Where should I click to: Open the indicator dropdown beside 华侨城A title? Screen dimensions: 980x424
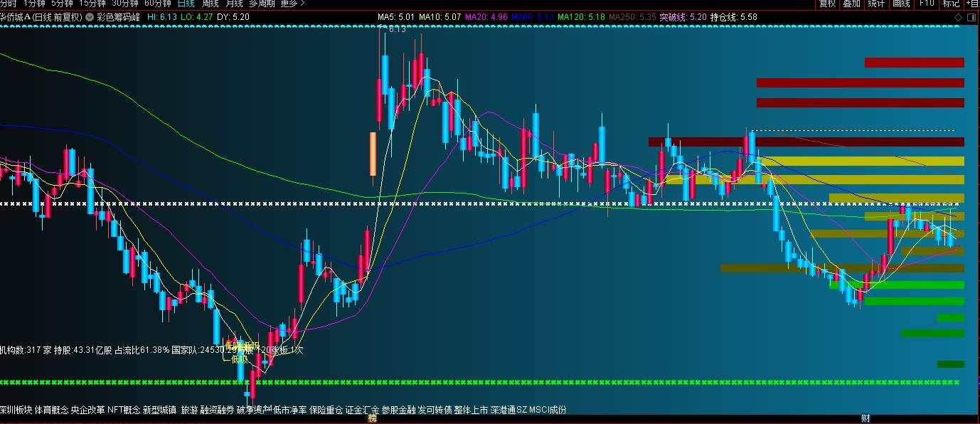pos(89,16)
